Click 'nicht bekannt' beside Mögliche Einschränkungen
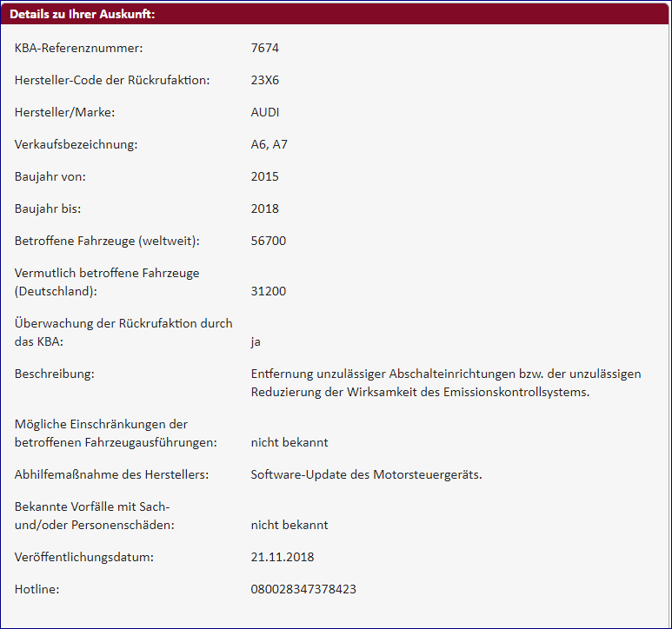Viewport: 672px width, 629px height. coord(289,442)
